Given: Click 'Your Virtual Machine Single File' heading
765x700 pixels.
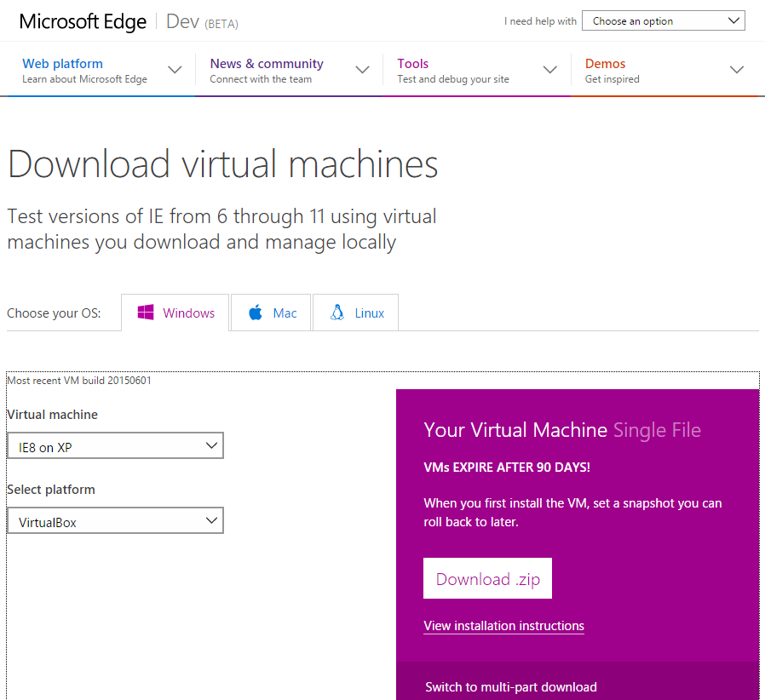Looking at the screenshot, I should (x=562, y=430).
